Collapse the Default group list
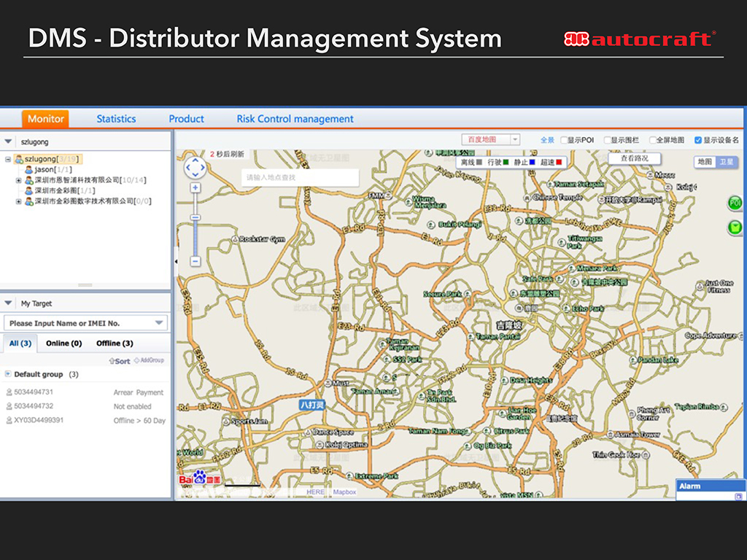This screenshot has height=560, width=747. pyautogui.click(x=7, y=374)
